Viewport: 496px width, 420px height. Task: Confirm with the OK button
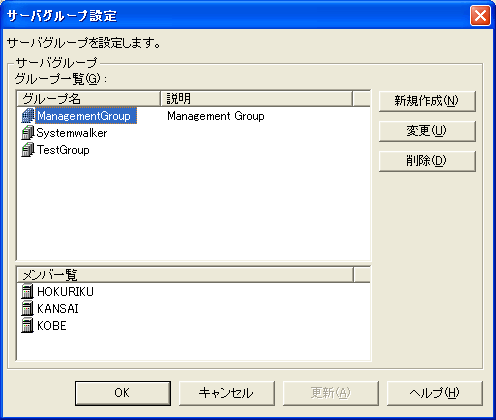[x=123, y=393]
